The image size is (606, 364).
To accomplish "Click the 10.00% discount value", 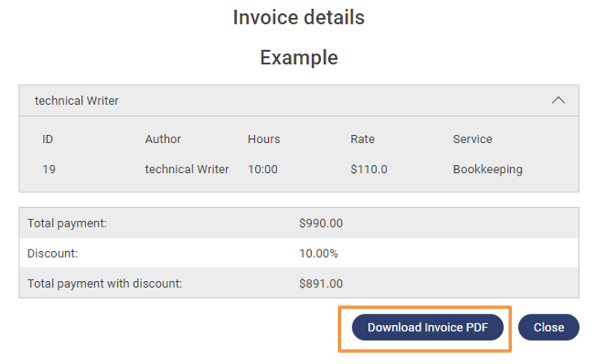I will (x=318, y=253).
